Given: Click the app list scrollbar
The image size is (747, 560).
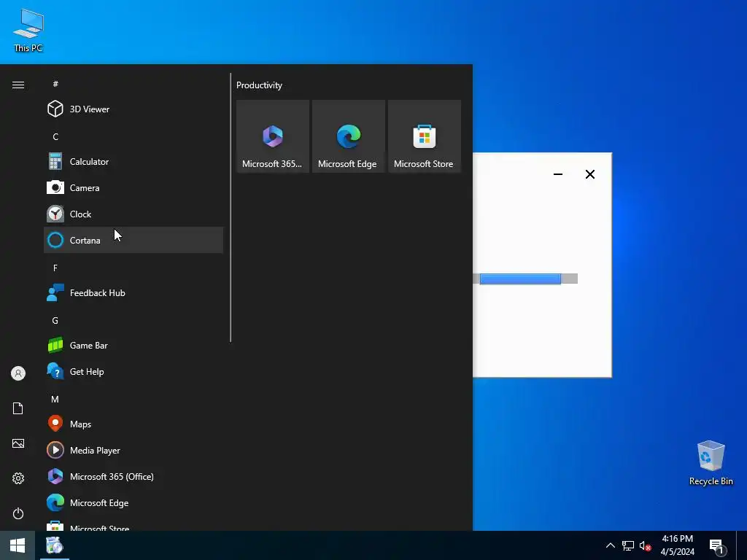Looking at the screenshot, I should [x=231, y=208].
